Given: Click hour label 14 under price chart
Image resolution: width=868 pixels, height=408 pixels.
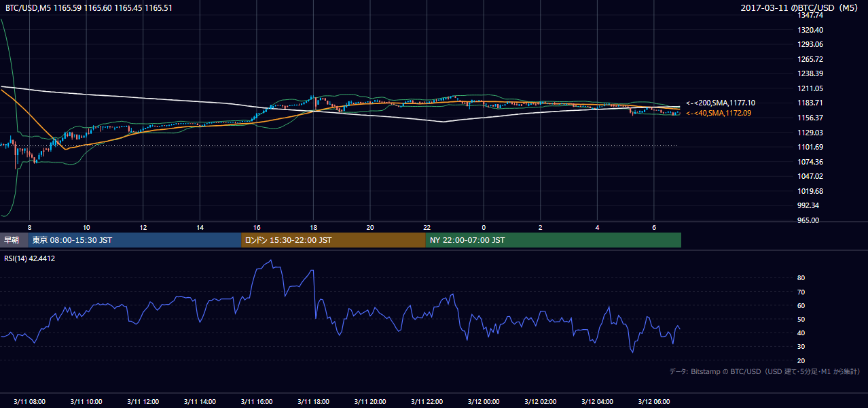Looking at the screenshot, I should (200, 227).
